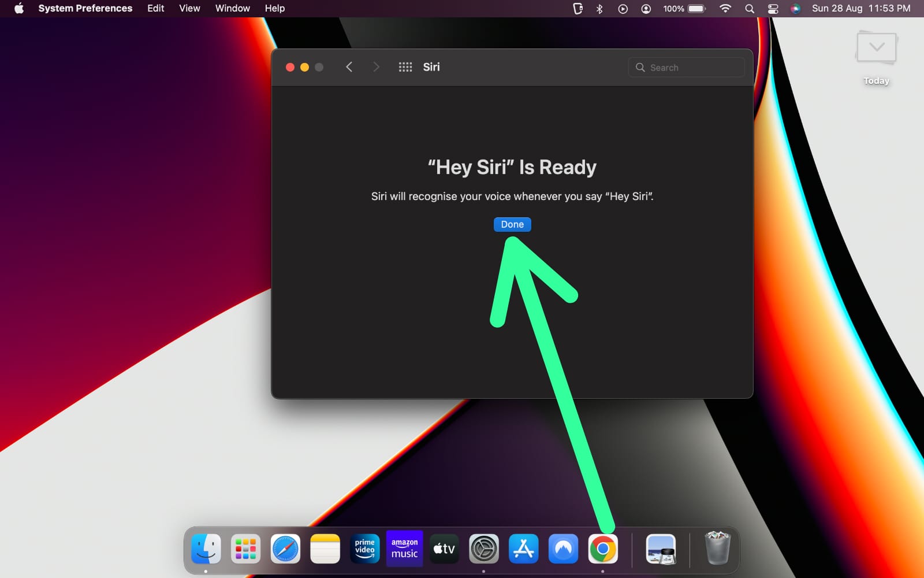Screen dimensions: 924x578
Task: Go back in the Siri preferences window
Action: pyautogui.click(x=349, y=67)
